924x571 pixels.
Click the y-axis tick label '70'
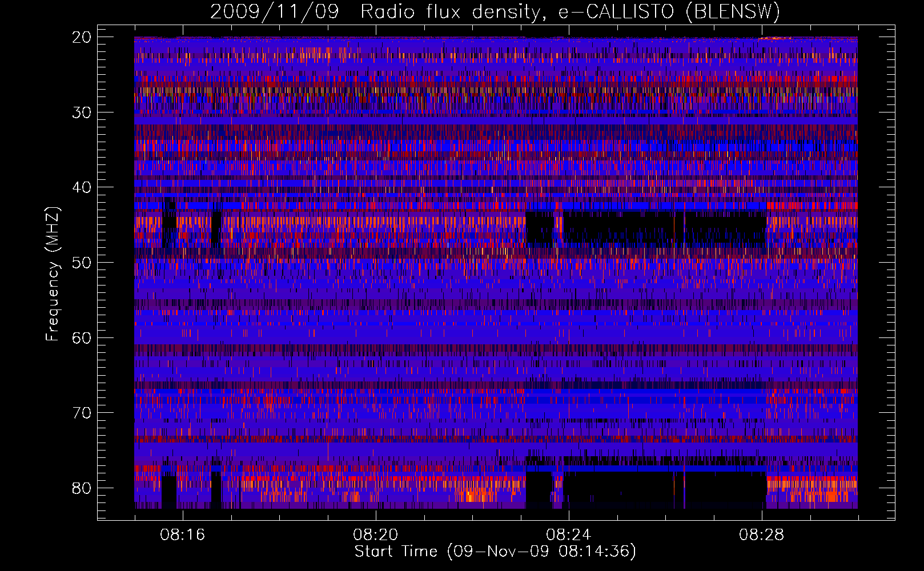tap(82, 413)
